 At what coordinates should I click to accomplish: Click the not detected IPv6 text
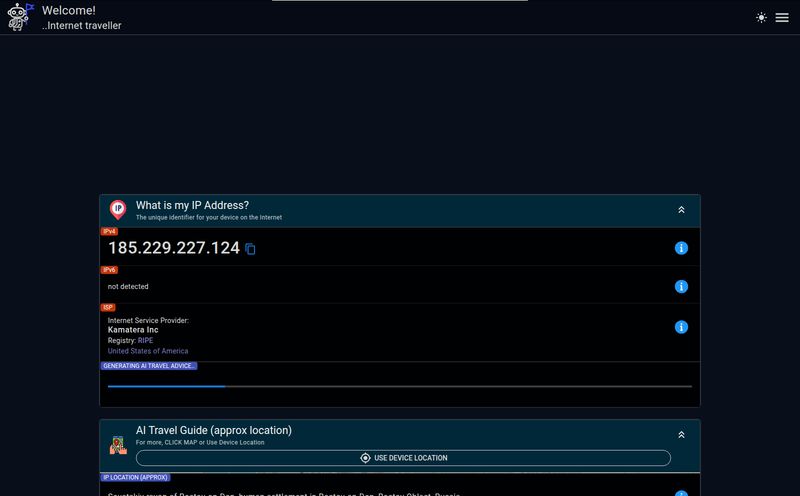pos(128,287)
